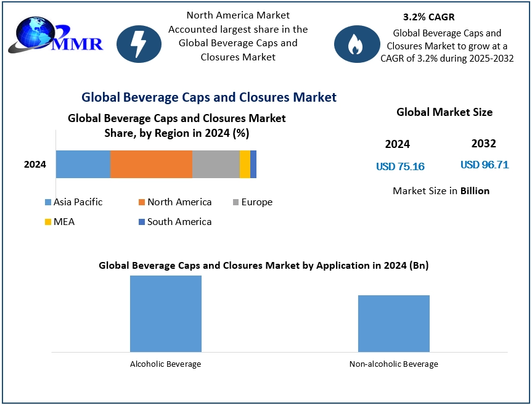Click the 3.2% CAGR heading
Screen dimensions: 532x405
(429, 17)
